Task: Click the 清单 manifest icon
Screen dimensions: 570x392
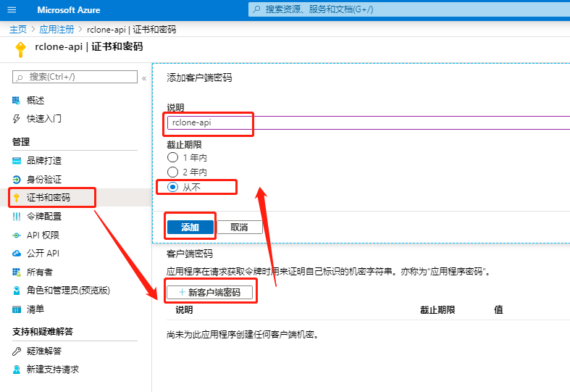Action: pos(17,309)
